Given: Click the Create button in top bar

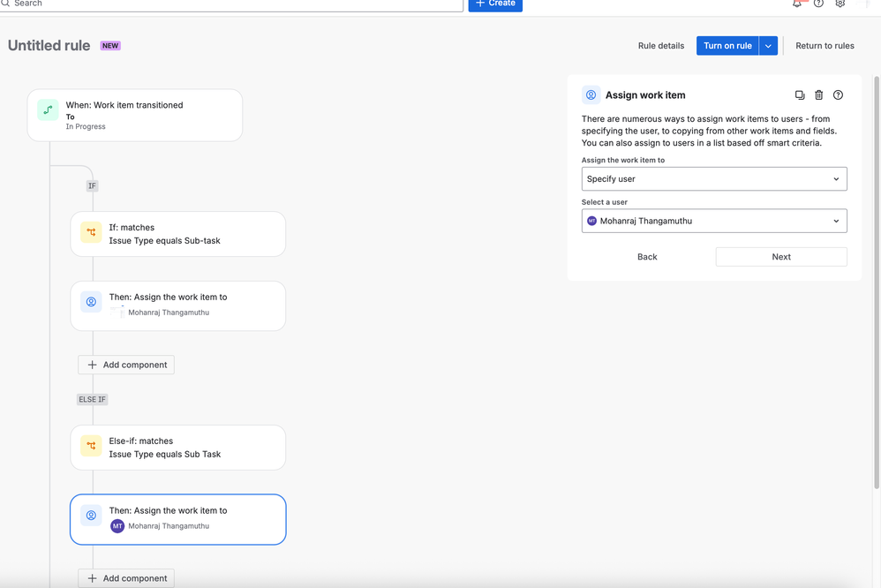Looking at the screenshot, I should click(x=495, y=4).
